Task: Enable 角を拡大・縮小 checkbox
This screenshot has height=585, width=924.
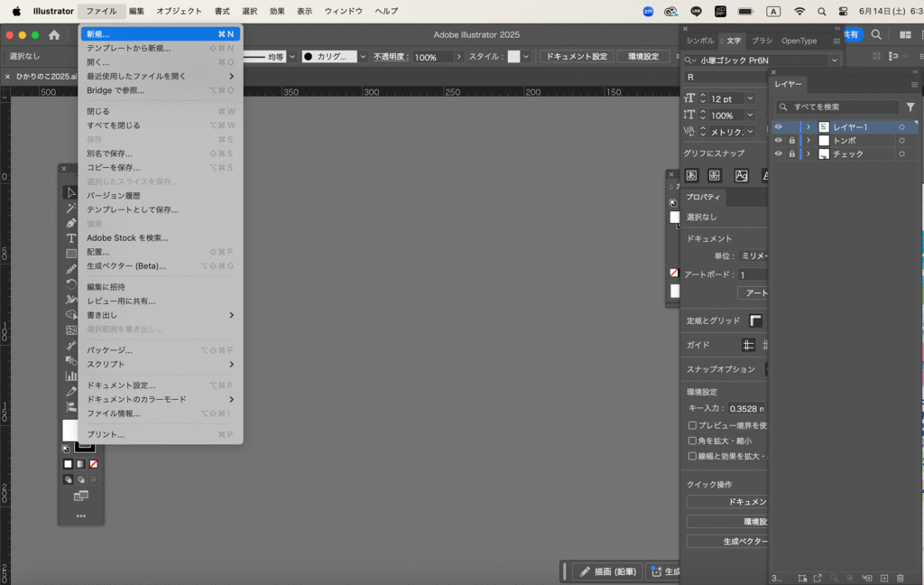Action: point(692,441)
